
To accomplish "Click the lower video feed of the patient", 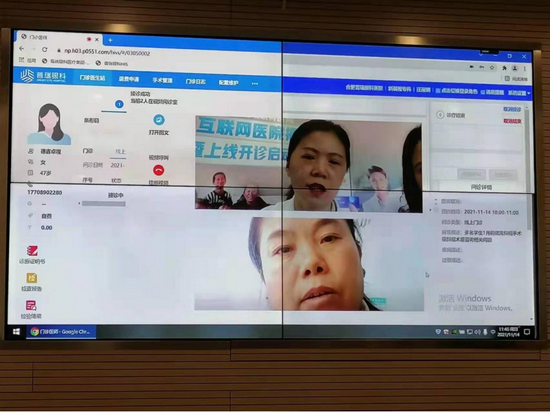I will pos(309,264).
